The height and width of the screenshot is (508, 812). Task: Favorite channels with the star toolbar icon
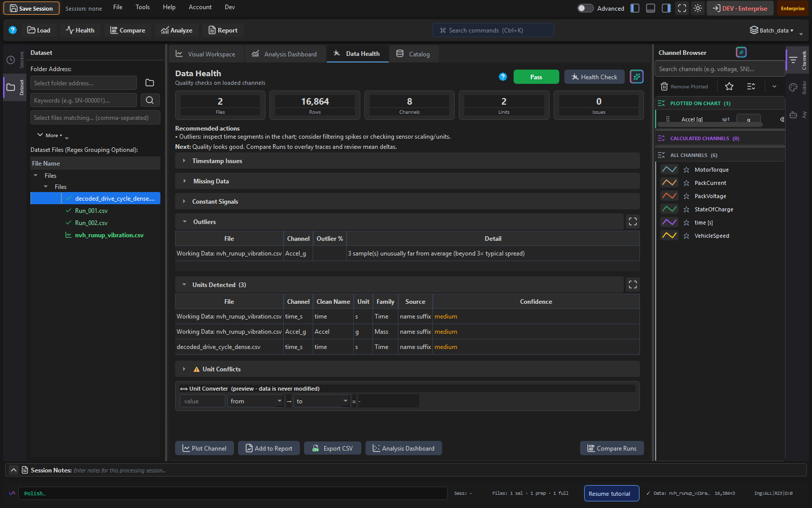coord(729,86)
